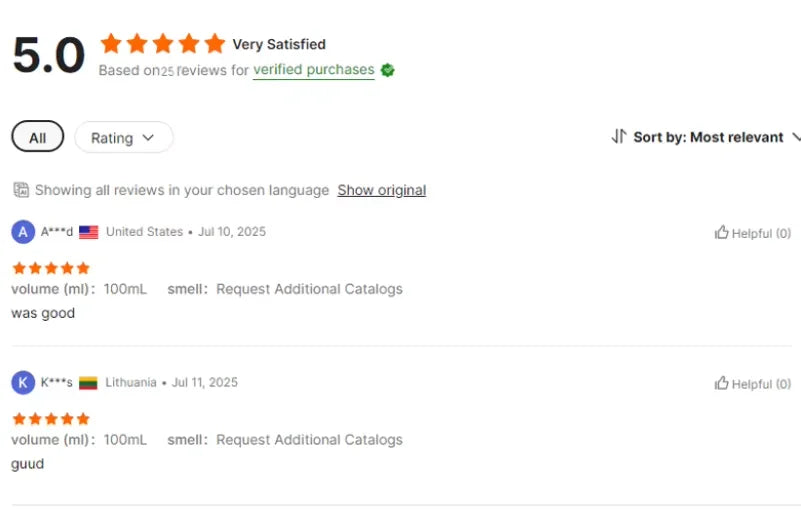This screenshot has width=801, height=509.
Task: Click the green verified purchases badge icon
Action: click(387, 70)
